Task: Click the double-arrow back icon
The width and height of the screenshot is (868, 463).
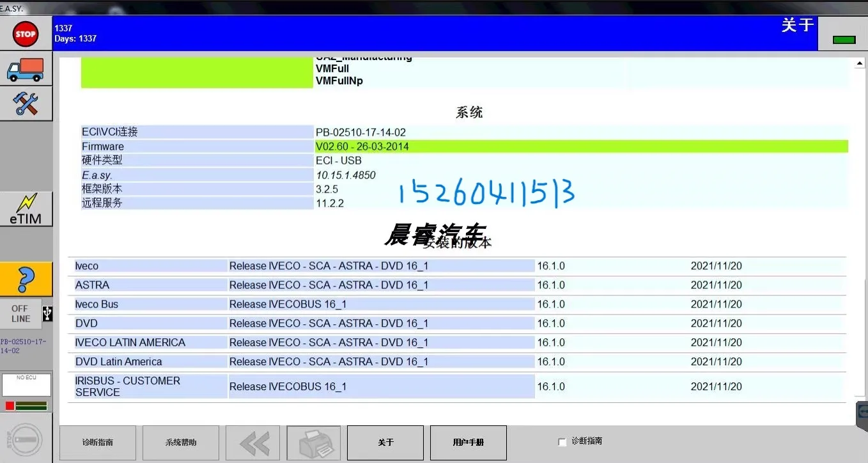Action: tap(252, 443)
